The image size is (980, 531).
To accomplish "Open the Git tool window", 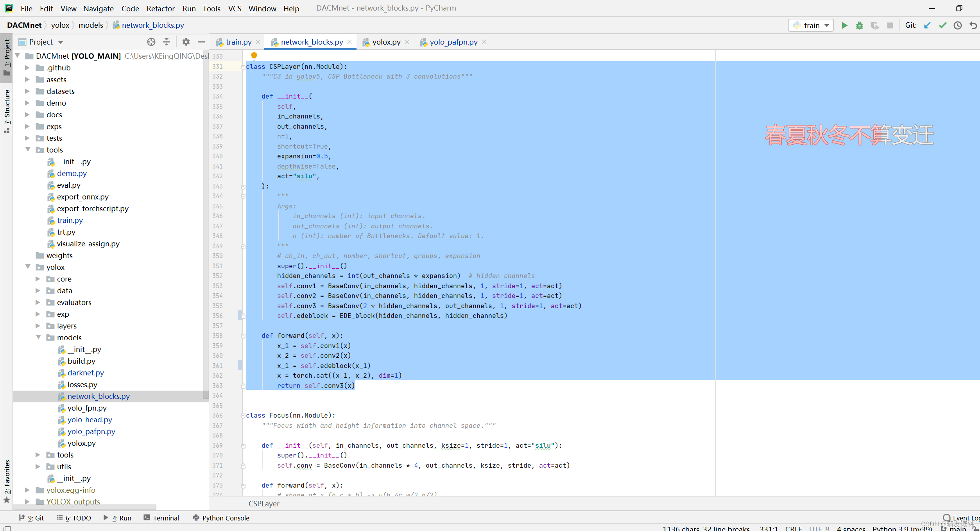I will [32, 518].
